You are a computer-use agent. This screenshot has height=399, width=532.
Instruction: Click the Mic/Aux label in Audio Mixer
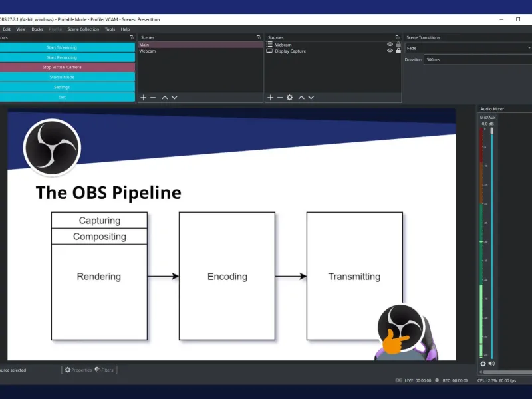pos(487,118)
